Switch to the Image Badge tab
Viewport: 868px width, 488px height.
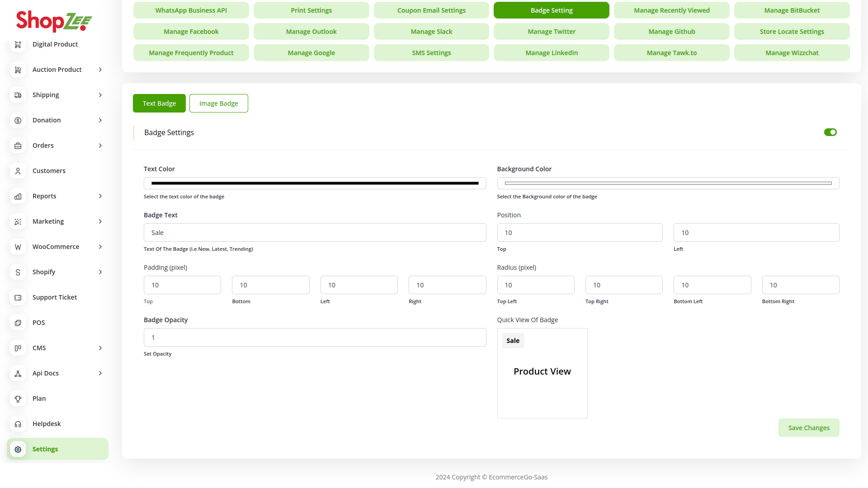click(x=218, y=103)
